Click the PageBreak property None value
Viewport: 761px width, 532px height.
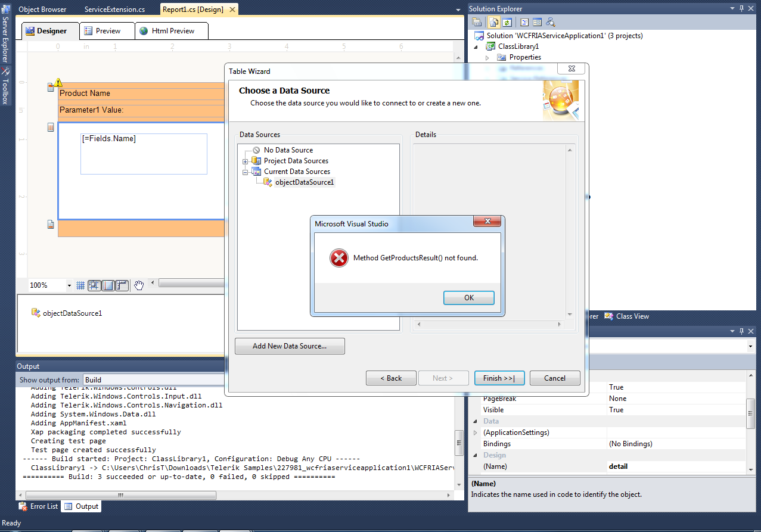[676, 399]
